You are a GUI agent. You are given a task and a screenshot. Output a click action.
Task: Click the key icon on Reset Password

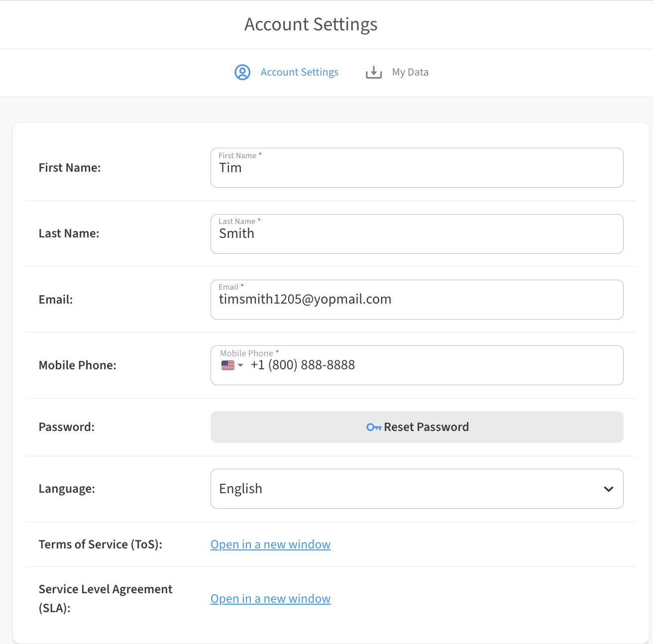tap(373, 427)
